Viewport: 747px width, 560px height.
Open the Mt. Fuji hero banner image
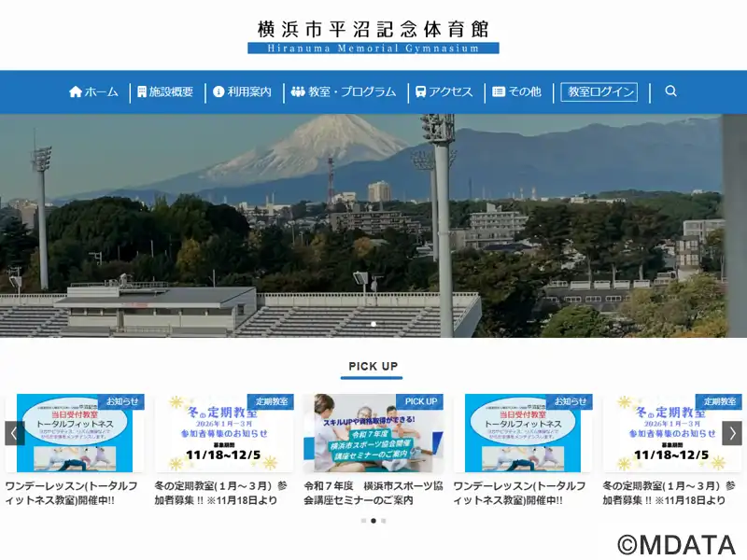coord(373,226)
